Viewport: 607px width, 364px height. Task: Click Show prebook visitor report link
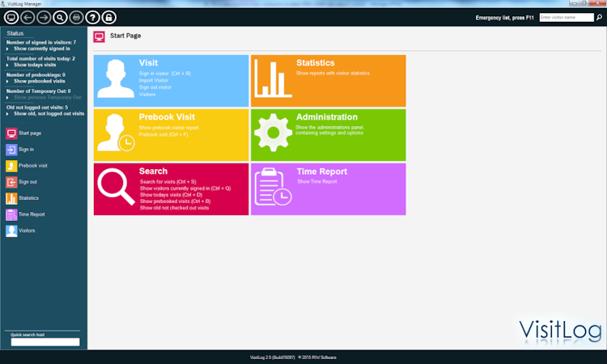(169, 128)
